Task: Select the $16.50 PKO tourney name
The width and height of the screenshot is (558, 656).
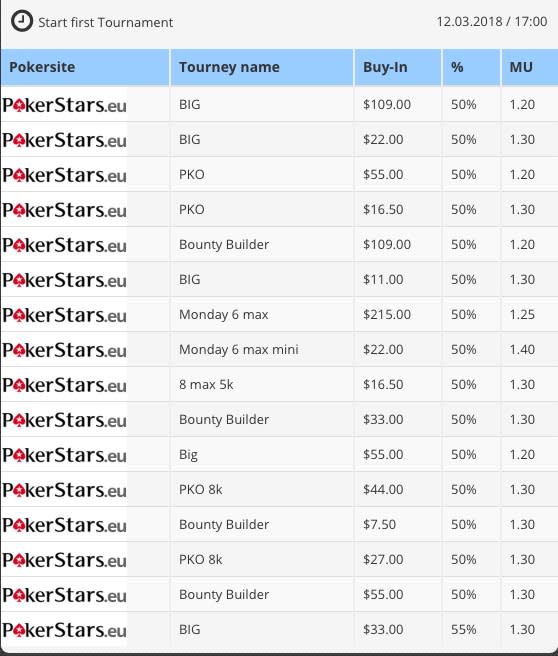Action: tap(192, 210)
